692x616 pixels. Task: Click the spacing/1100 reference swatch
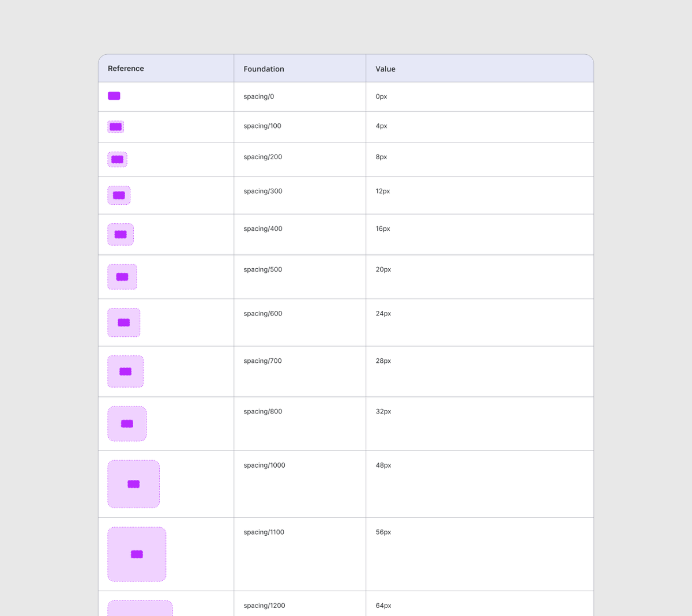pyautogui.click(x=137, y=554)
